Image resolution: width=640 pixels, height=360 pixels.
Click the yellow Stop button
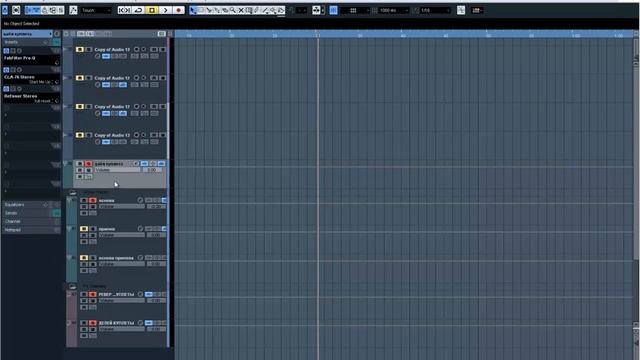tap(152, 10)
